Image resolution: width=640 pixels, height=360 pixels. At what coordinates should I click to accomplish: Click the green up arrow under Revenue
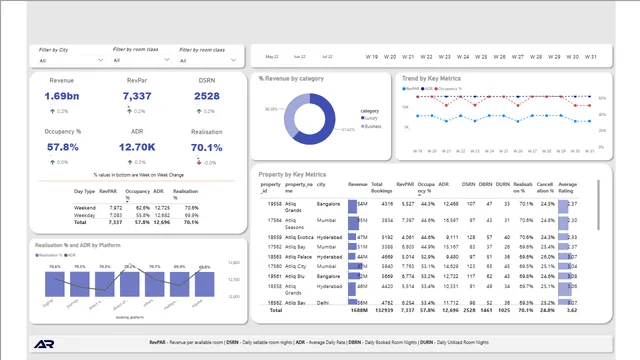coord(52,111)
